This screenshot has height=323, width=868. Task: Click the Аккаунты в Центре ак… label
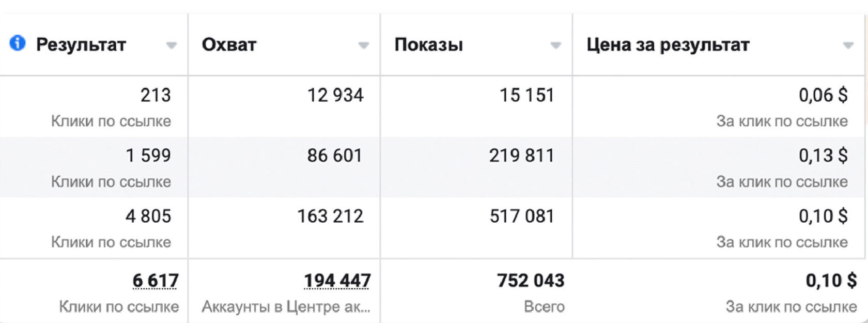(286, 307)
